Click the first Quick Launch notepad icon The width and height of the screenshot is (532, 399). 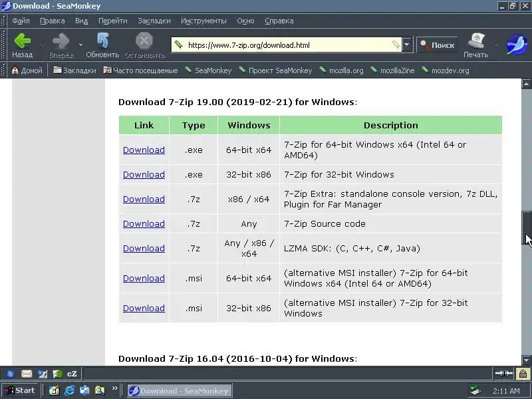(54, 390)
